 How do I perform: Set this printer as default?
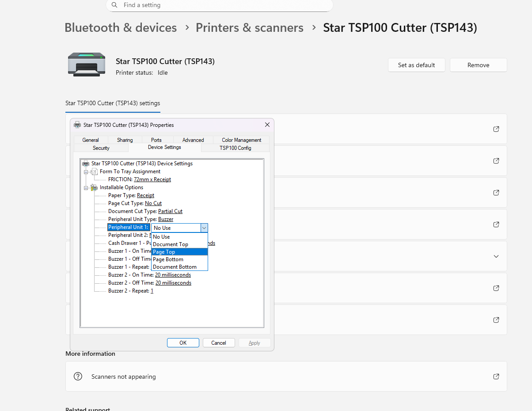417,65
